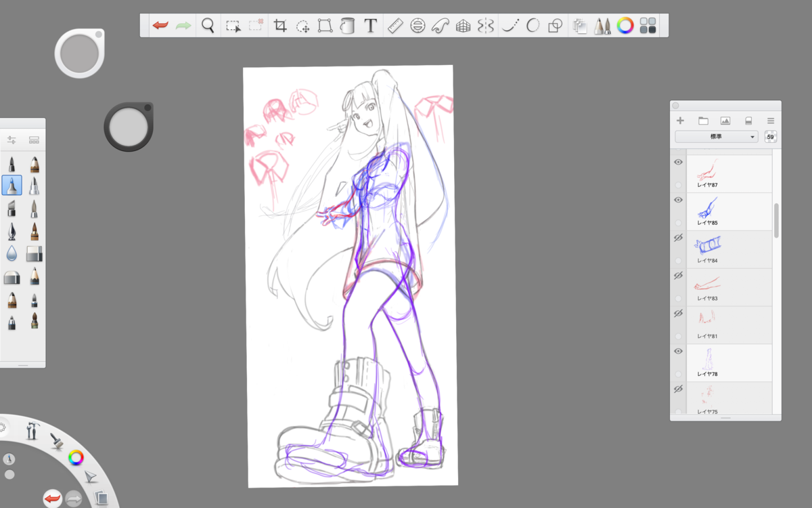Activate the French Curve guide

tap(441, 26)
